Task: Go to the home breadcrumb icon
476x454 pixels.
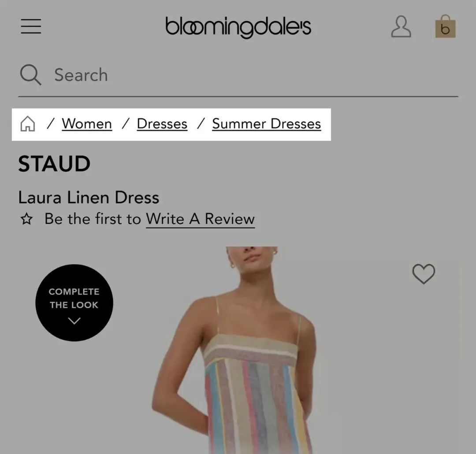Action: point(28,124)
